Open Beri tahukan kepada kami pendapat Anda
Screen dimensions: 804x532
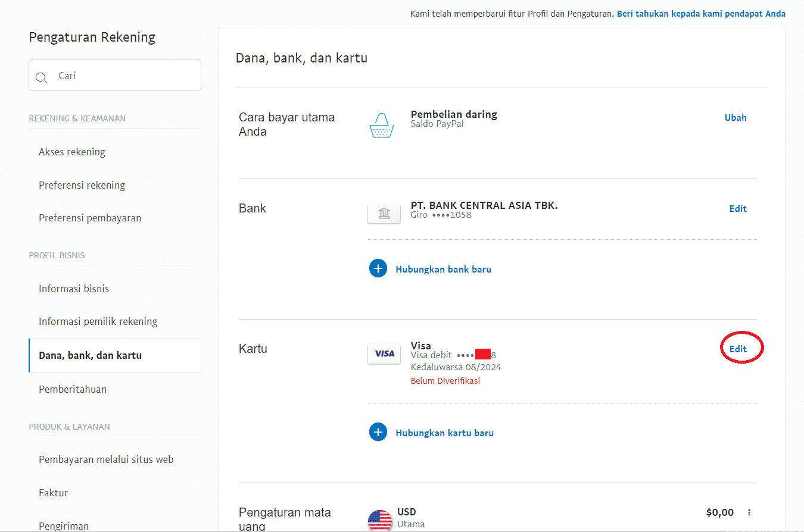pyautogui.click(x=701, y=14)
